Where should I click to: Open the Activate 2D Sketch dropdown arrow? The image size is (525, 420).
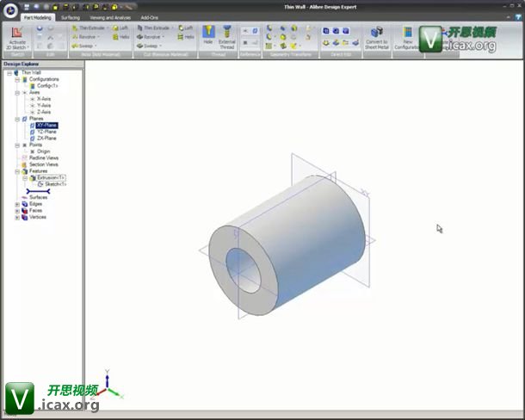click(x=28, y=47)
